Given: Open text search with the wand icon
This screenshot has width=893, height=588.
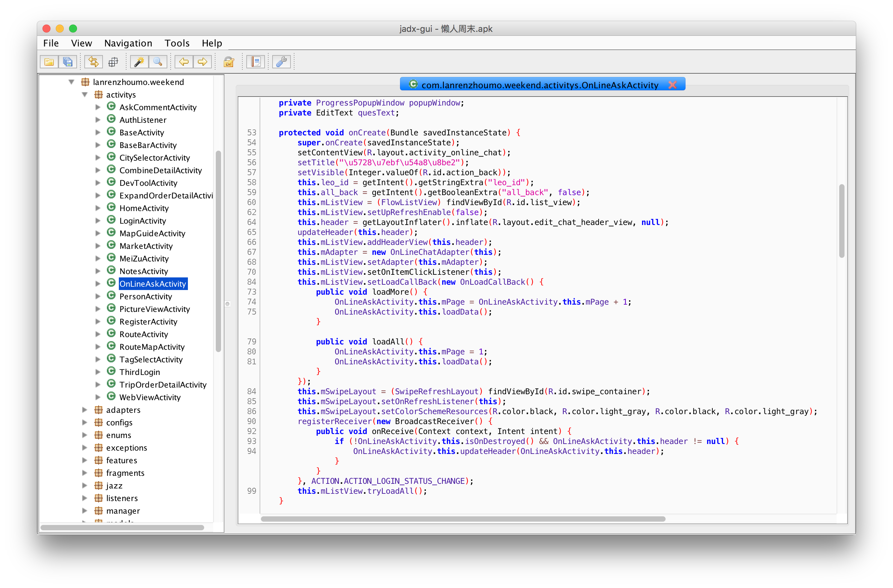Looking at the screenshot, I should (x=139, y=62).
